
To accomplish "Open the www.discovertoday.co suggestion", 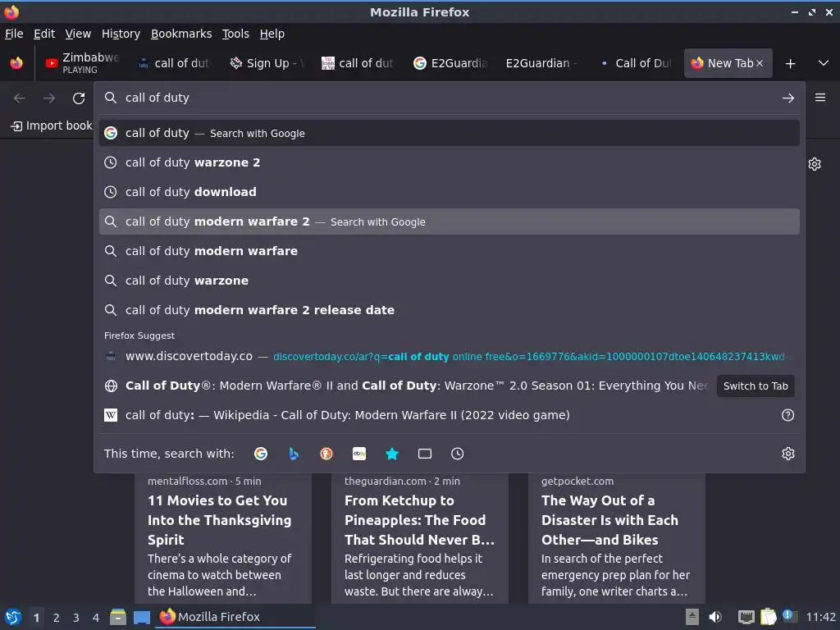I will tap(449, 356).
